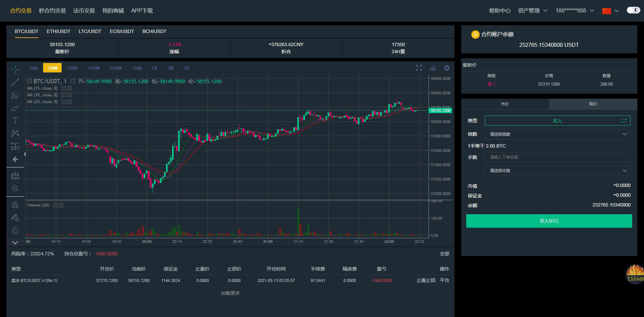Select the 限价 limit order tab
This screenshot has height=317, width=644.
[593, 104]
